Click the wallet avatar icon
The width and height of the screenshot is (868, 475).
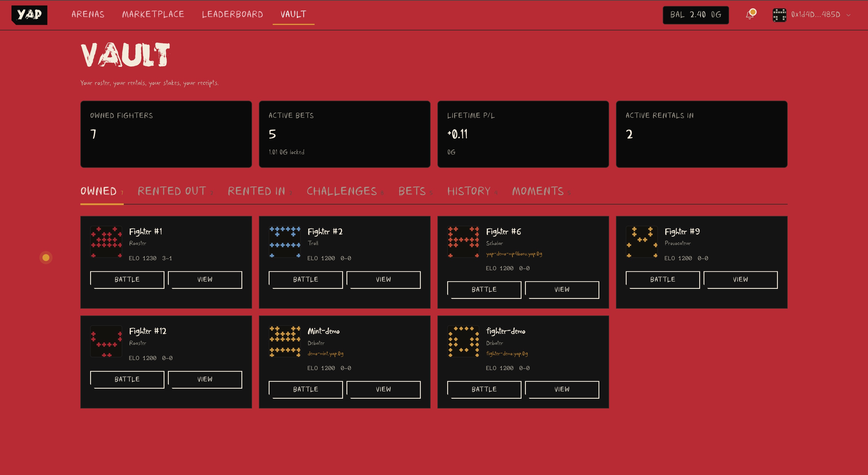[x=779, y=15]
